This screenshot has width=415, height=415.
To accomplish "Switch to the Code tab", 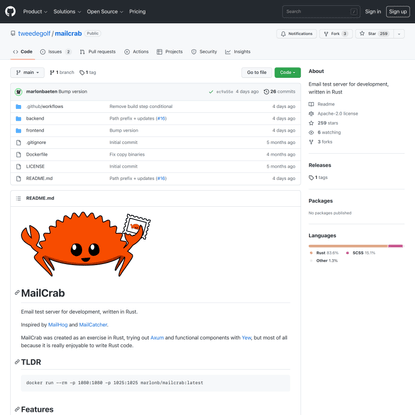I will (23, 52).
